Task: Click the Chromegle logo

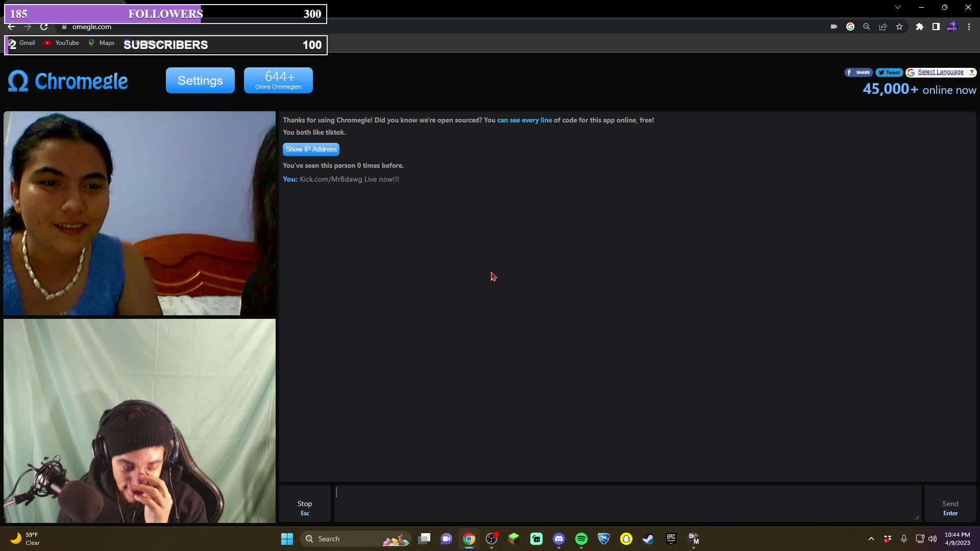Action: 68,81
